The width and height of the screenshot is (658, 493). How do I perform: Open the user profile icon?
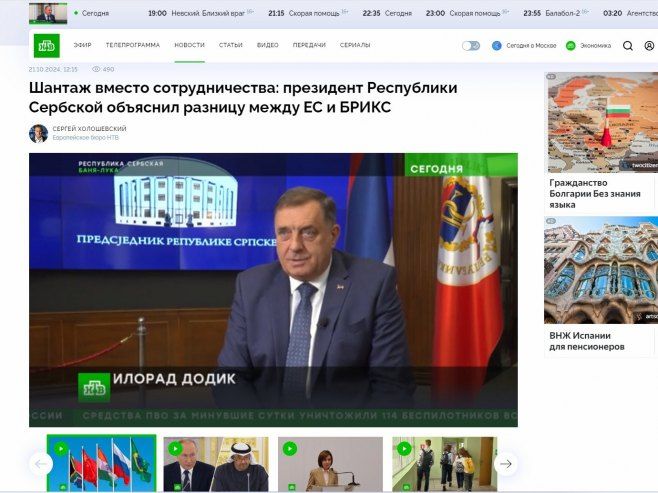tap(648, 46)
